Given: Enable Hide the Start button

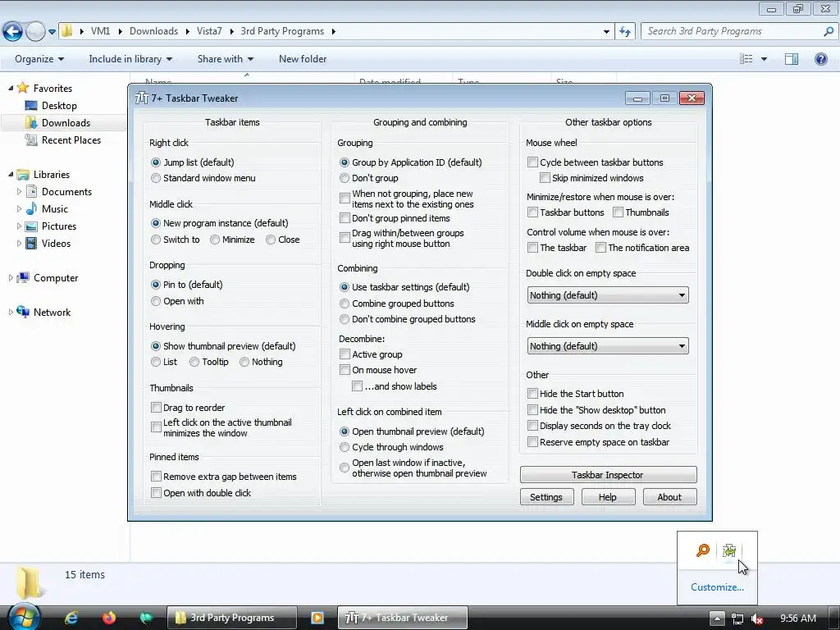Looking at the screenshot, I should coord(532,394).
